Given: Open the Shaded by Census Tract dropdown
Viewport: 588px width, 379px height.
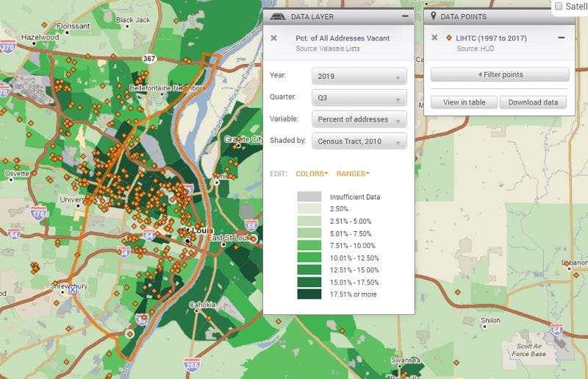Looking at the screenshot, I should [x=359, y=141].
